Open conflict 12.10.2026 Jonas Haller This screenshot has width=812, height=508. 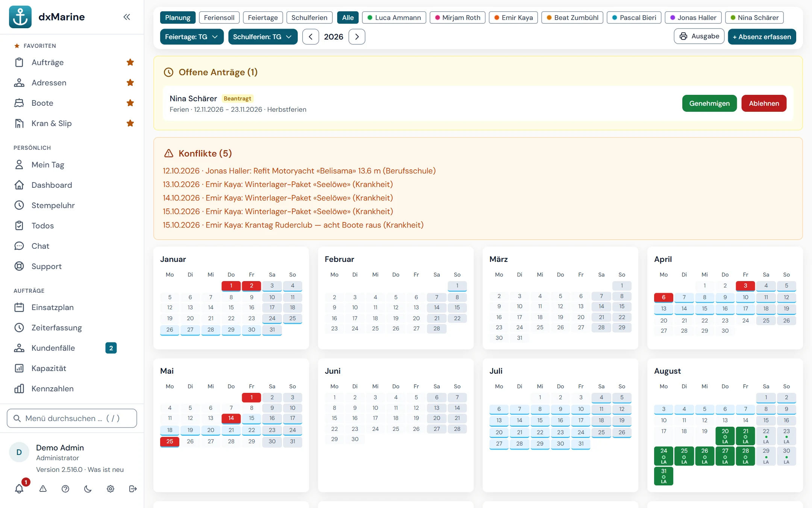pos(299,171)
